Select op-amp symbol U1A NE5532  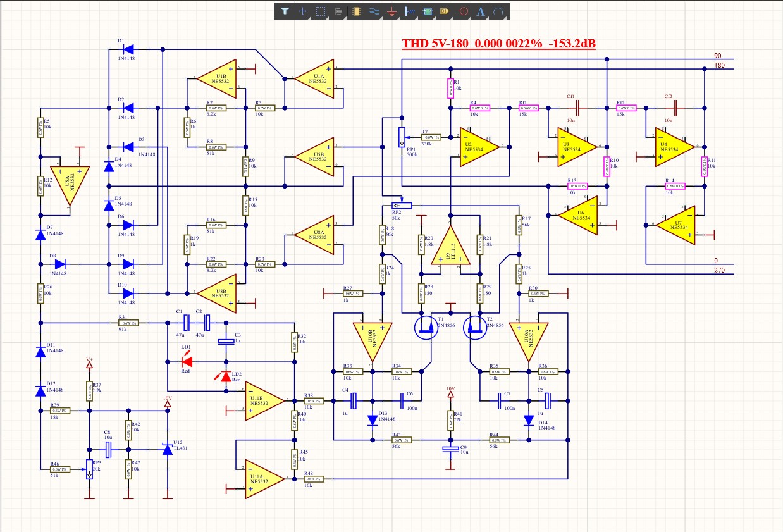315,78
